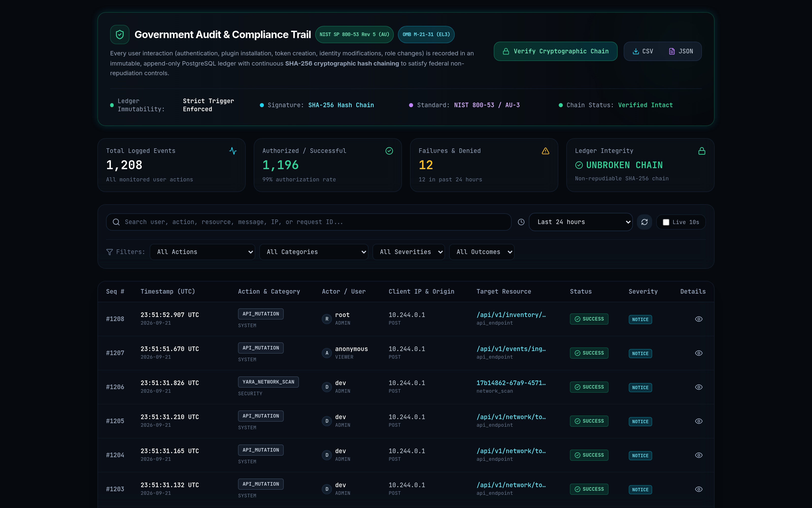Click the clock icon beside time range selector

521,222
